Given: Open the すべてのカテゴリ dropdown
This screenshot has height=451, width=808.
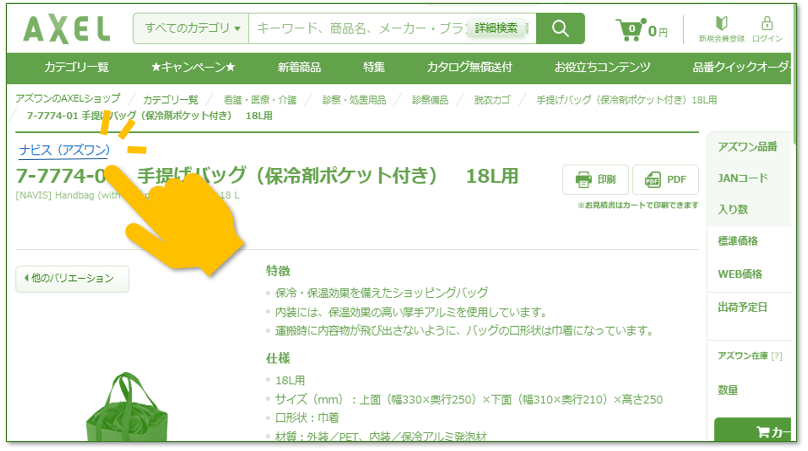Looking at the screenshot, I should click(192, 28).
